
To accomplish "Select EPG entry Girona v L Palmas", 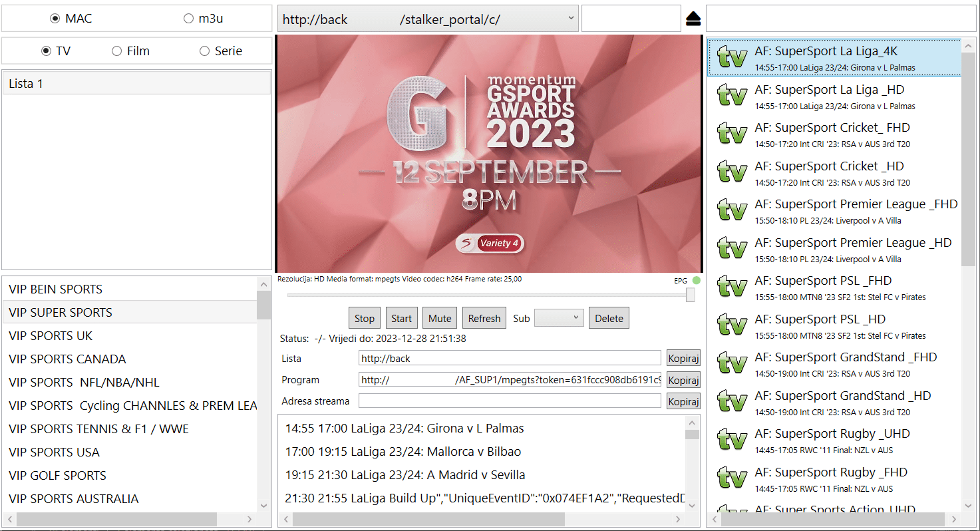I will coord(482,429).
